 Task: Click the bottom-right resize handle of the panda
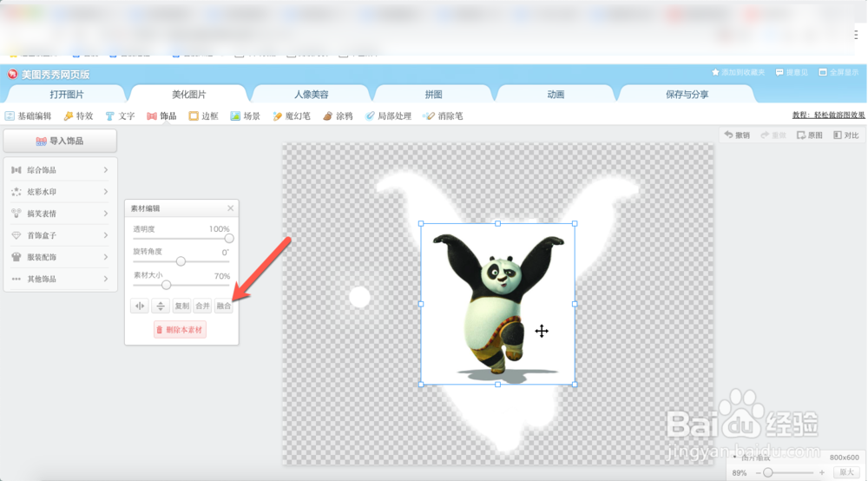click(575, 384)
